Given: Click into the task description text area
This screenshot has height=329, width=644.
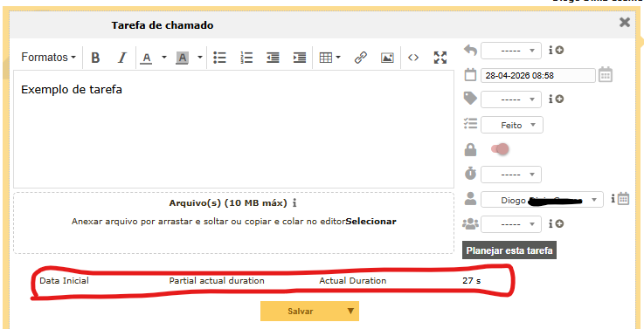Looking at the screenshot, I should point(233,129).
